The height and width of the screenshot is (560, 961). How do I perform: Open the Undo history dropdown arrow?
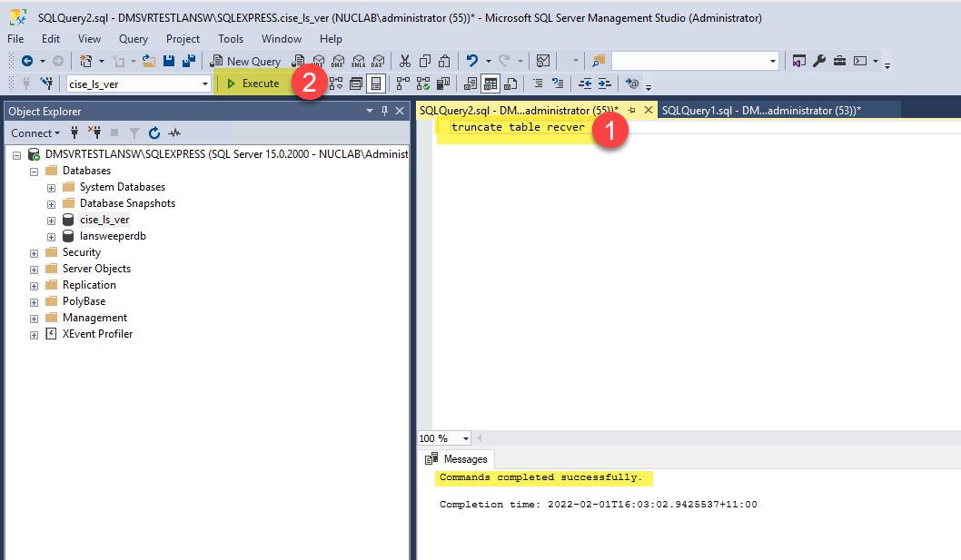click(x=489, y=61)
